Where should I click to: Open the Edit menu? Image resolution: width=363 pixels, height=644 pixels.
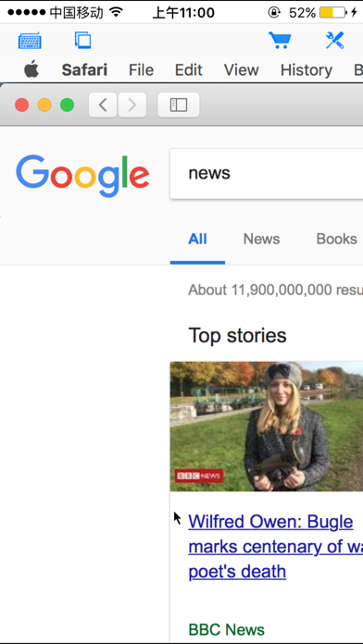[188, 70]
